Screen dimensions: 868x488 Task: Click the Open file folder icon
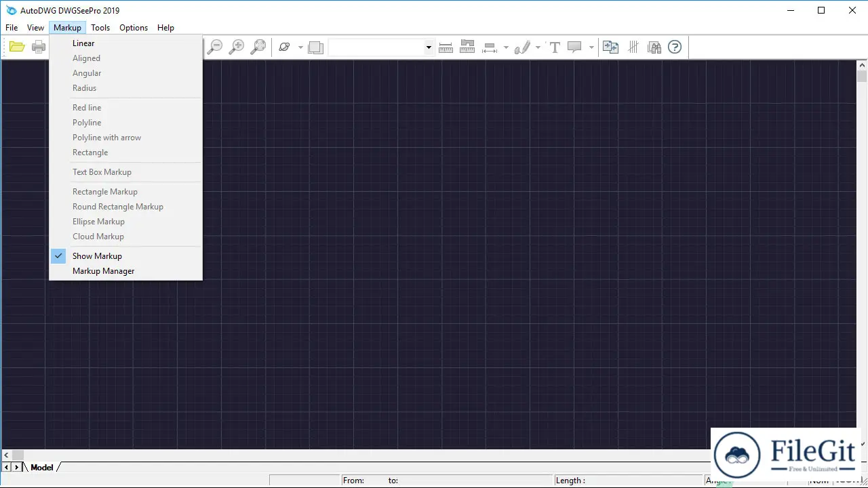(x=17, y=47)
